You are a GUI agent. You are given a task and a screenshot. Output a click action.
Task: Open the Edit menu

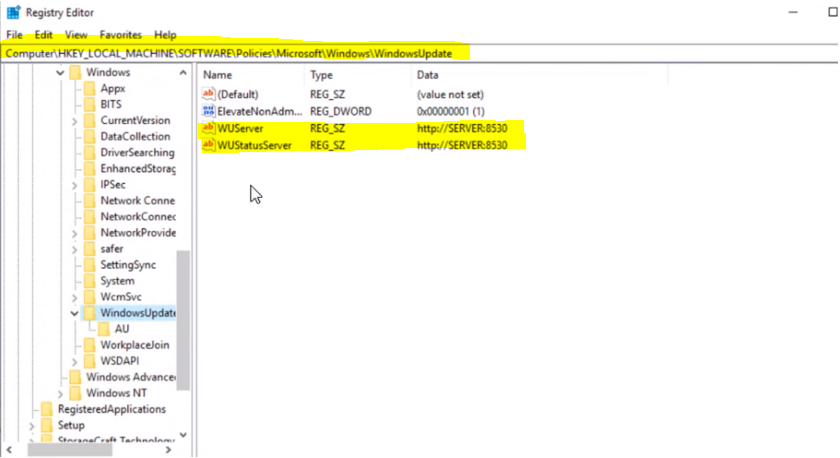click(x=43, y=35)
